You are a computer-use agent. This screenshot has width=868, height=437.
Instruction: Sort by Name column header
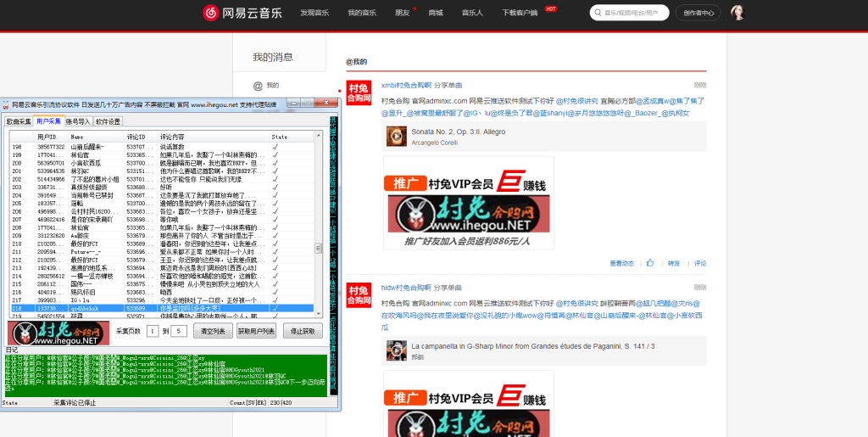click(97, 137)
